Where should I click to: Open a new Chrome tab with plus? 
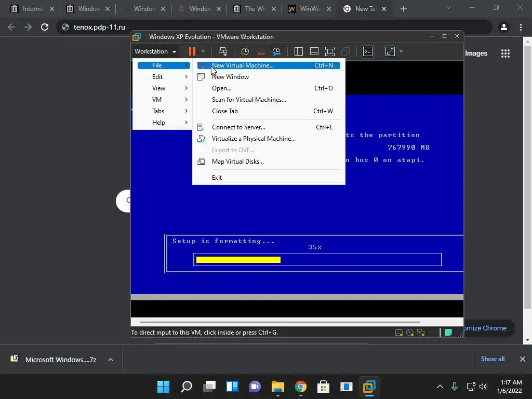click(x=403, y=9)
